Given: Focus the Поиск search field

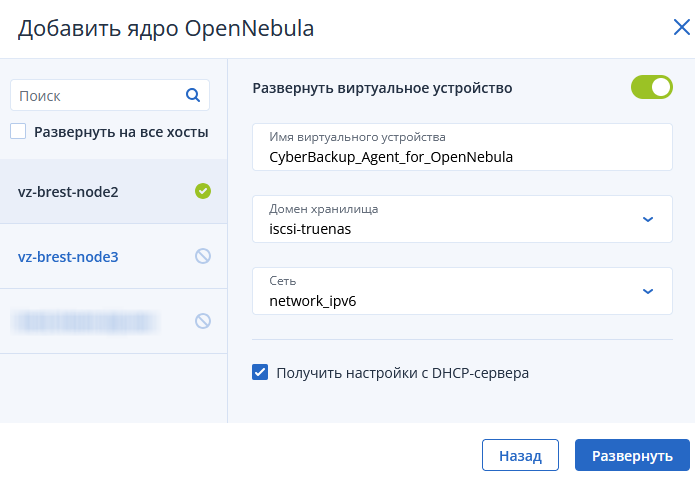Looking at the screenshot, I should click(x=110, y=95).
